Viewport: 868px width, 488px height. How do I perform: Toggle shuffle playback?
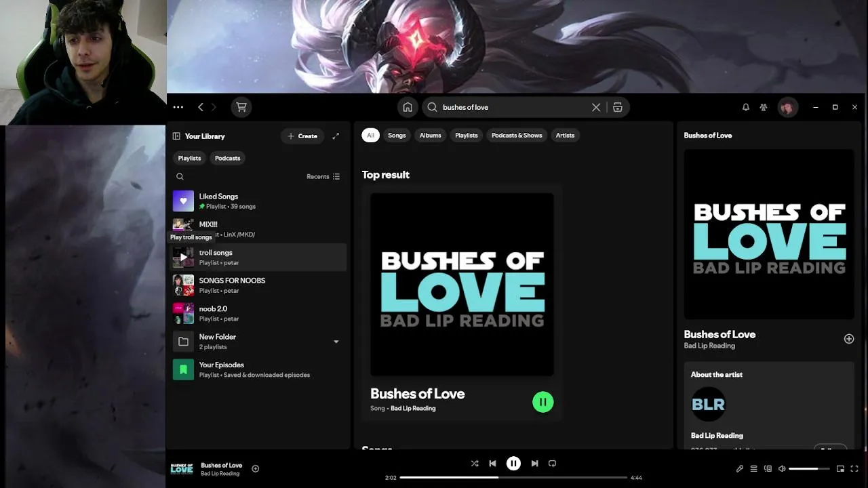[x=475, y=464]
